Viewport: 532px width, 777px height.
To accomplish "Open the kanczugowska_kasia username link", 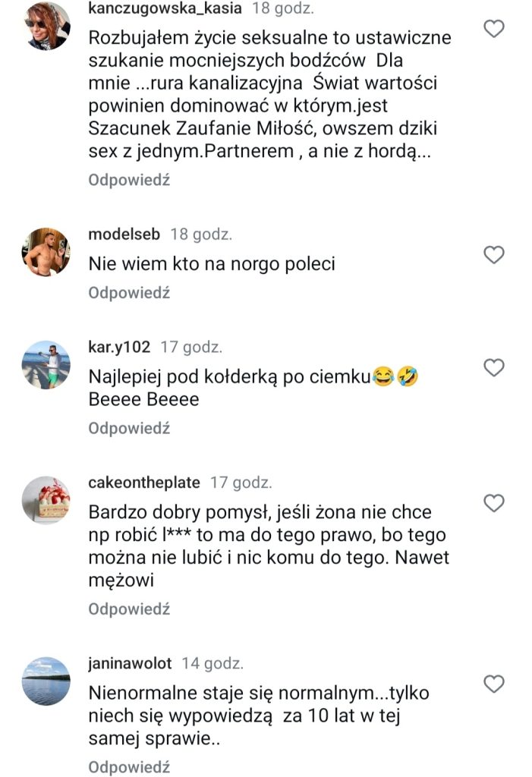I will click(165, 9).
